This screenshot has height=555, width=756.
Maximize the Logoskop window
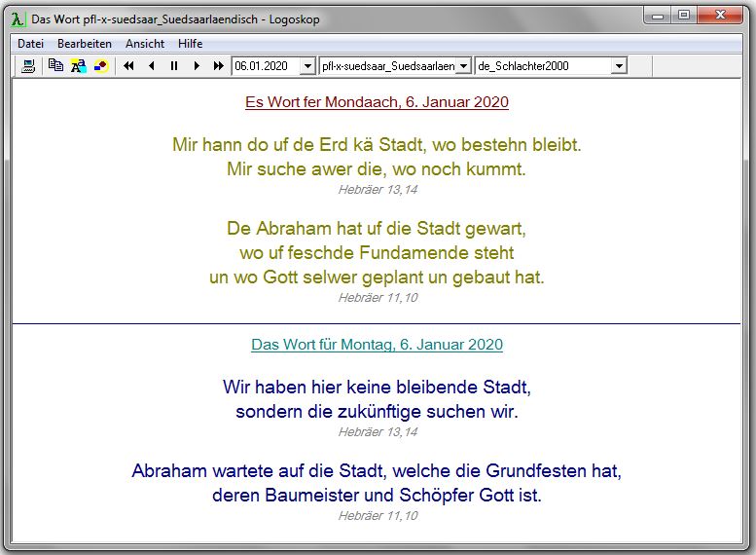click(x=683, y=15)
